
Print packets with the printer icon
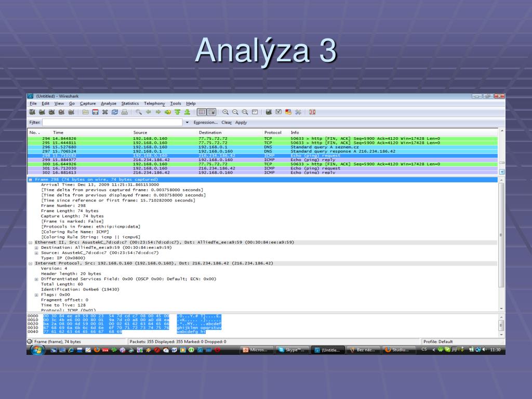point(125,112)
